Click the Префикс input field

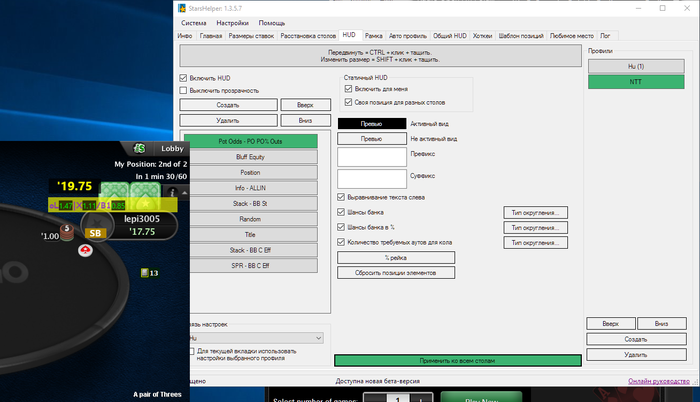click(372, 157)
